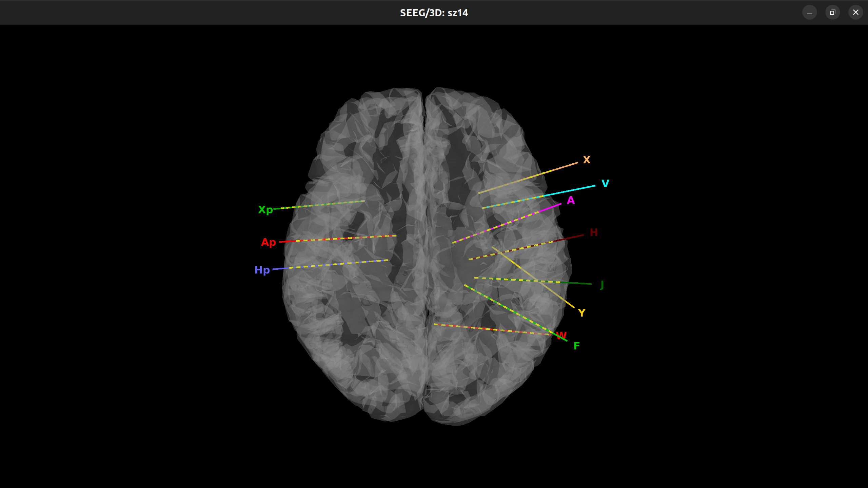Select the yellow Y electrode label
This screenshot has height=488, width=868.
pyautogui.click(x=582, y=313)
